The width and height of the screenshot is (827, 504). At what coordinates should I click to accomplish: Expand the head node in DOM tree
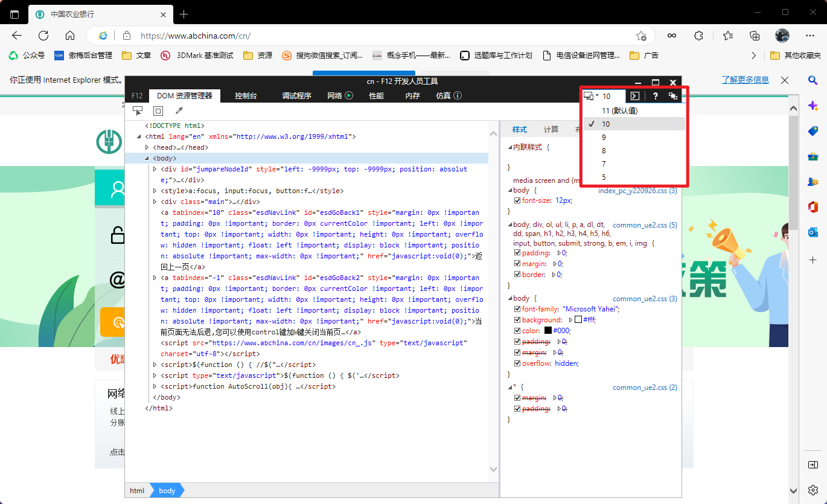point(147,147)
